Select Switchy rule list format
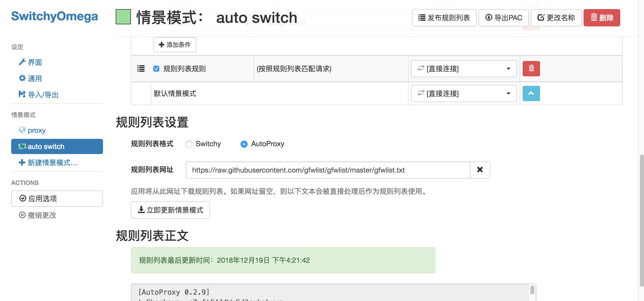The height and width of the screenshot is (301, 644). (x=189, y=144)
